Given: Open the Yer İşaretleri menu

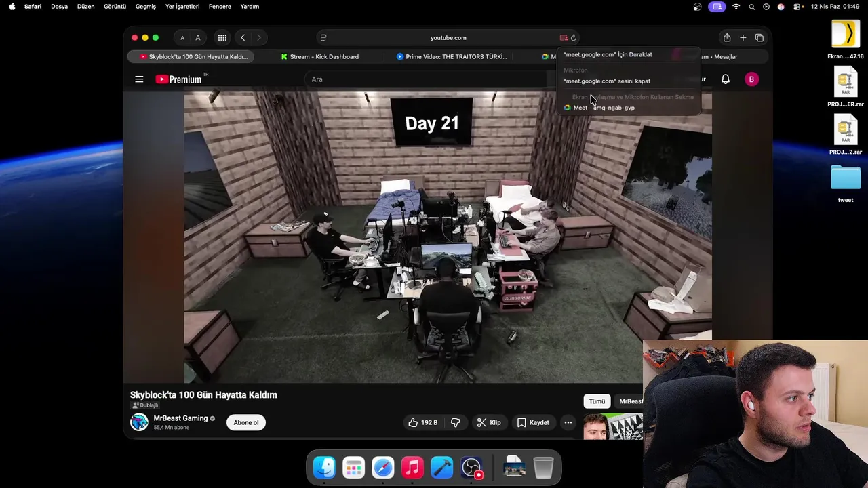Looking at the screenshot, I should (182, 7).
